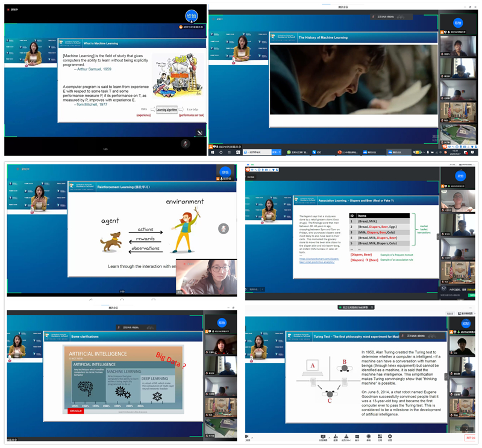
Task: Click blue avatar circle in What is Machine Learning window
Action: pos(191,15)
